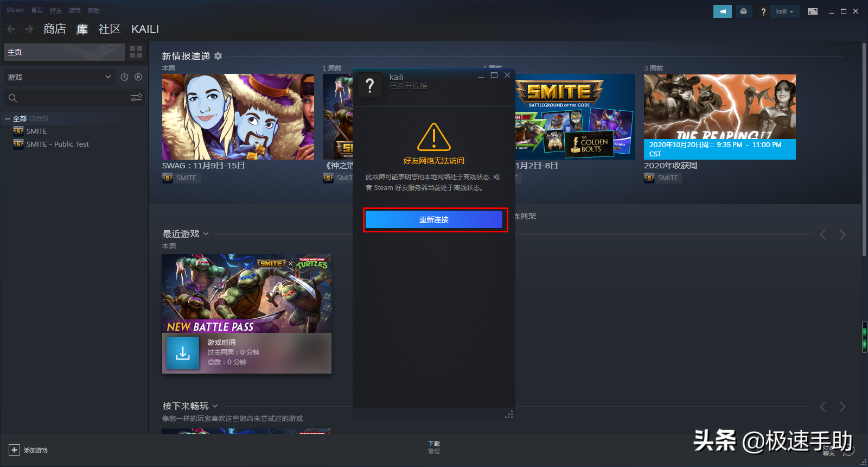Click the forward navigation arrow
The width and height of the screenshot is (868, 467).
coord(29,29)
